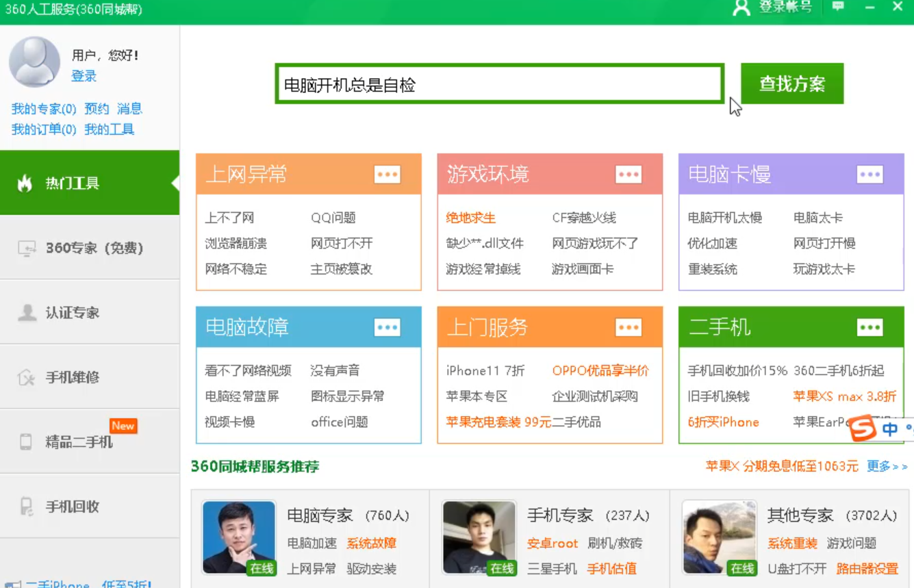This screenshot has width=914, height=588.
Task: Open the message icon in title bar
Action: [x=838, y=7]
